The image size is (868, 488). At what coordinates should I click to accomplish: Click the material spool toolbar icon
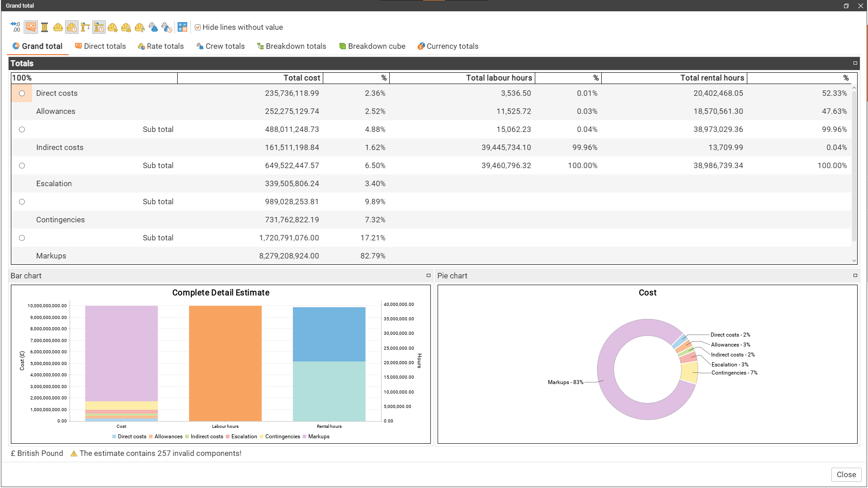coord(44,27)
